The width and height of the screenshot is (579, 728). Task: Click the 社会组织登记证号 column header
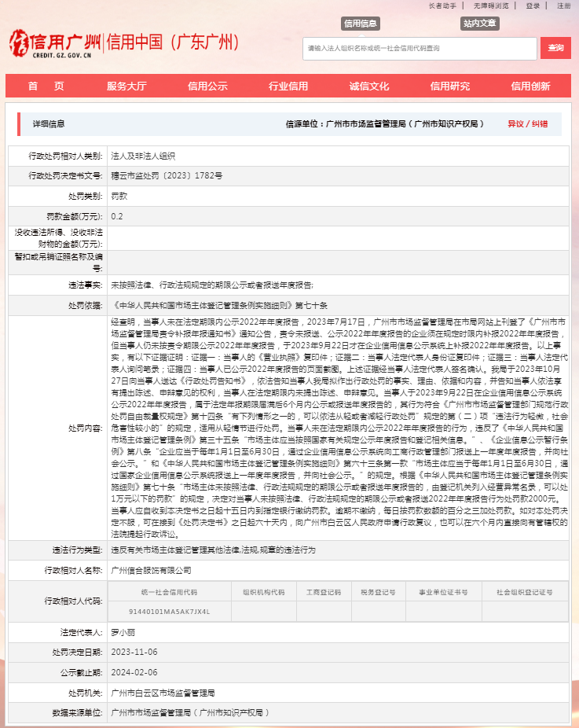point(524,592)
